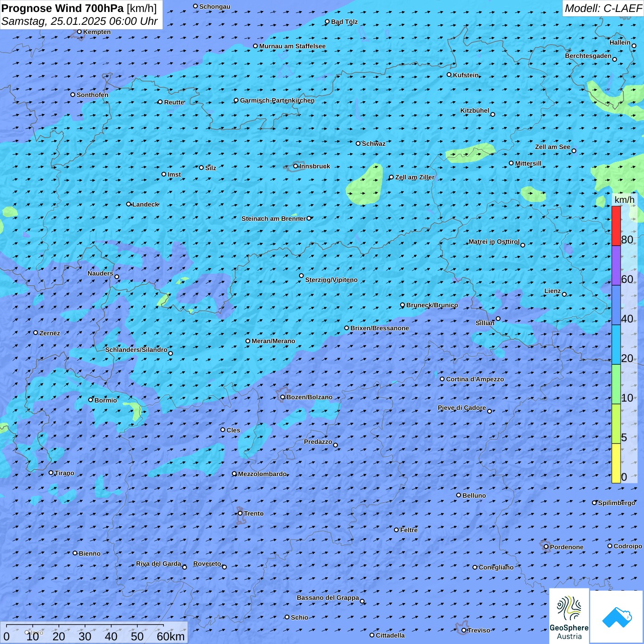The height and width of the screenshot is (644, 644).
Task: Click the Modell: C-LAEF label
Action: point(603,8)
